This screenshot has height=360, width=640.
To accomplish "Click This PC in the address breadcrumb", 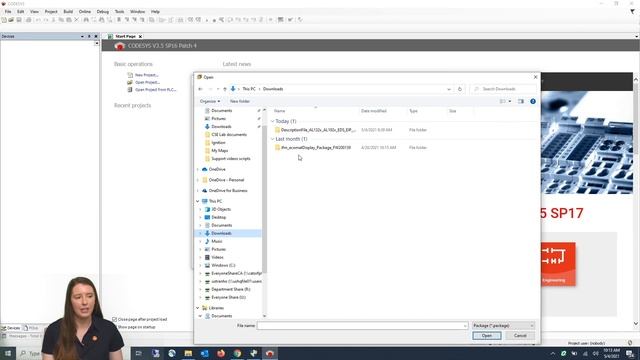I will 249,89.
